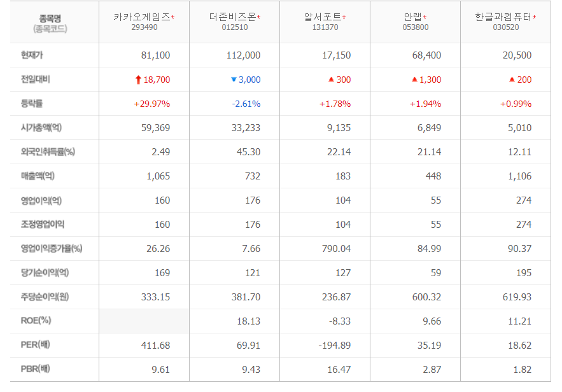
Task: Click the PER(배) row label
Action: pyautogui.click(x=35, y=345)
